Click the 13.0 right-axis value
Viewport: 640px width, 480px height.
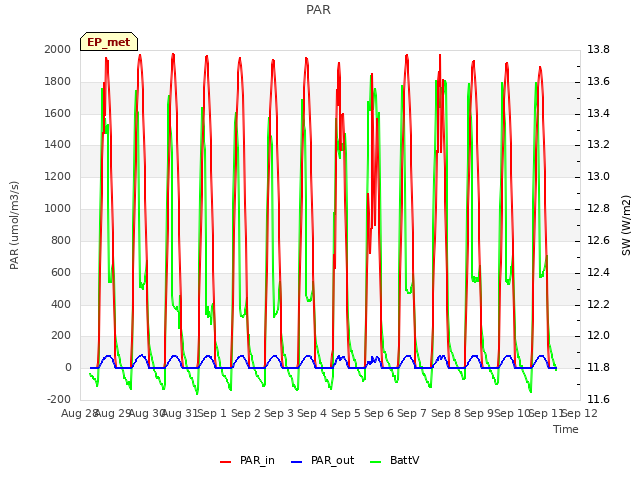(x=598, y=177)
